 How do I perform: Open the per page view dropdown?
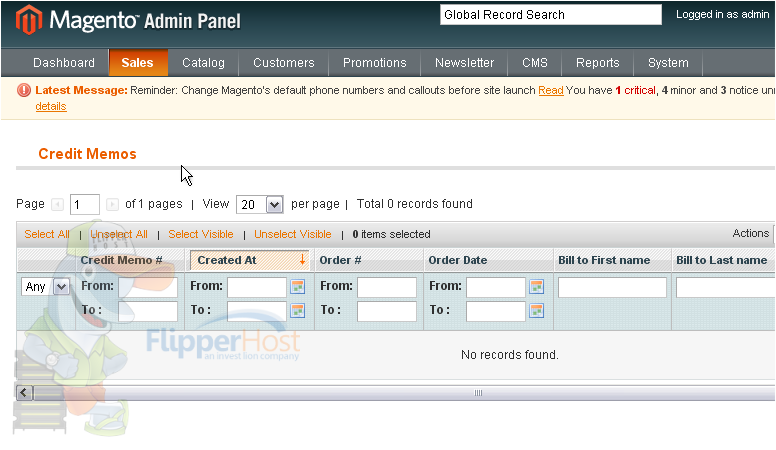(260, 204)
